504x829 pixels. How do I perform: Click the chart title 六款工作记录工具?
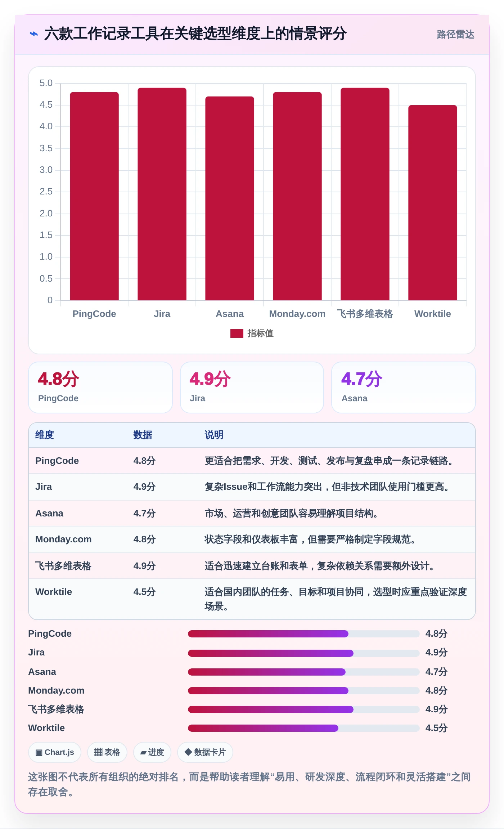pos(195,34)
